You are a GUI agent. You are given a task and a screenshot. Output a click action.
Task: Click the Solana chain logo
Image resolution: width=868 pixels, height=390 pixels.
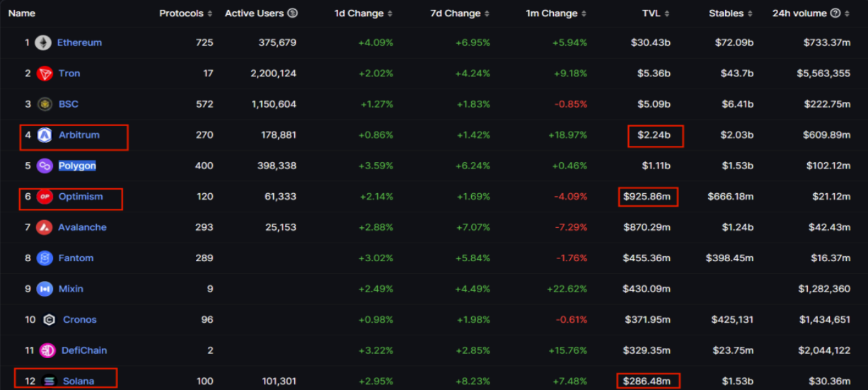[x=49, y=382]
